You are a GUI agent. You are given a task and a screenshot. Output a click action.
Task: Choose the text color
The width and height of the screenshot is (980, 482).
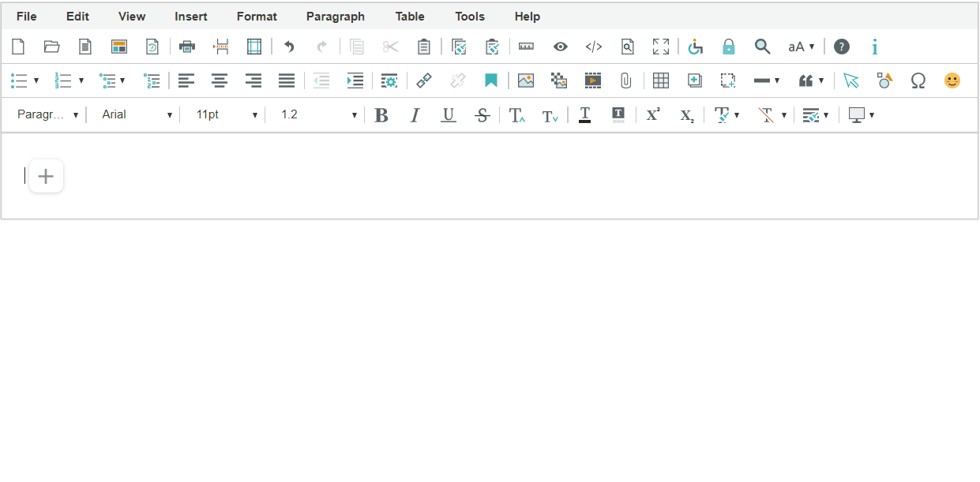pos(584,115)
